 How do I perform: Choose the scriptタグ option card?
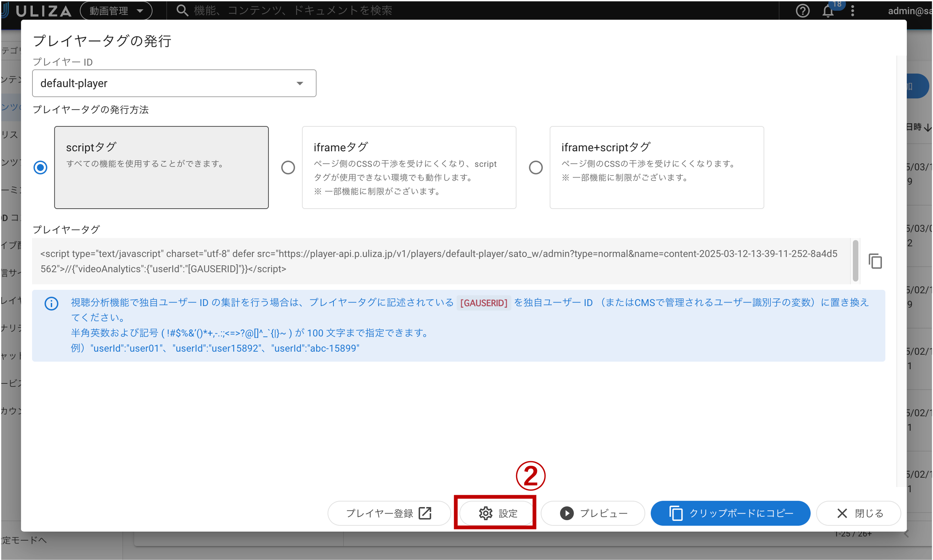tap(161, 167)
